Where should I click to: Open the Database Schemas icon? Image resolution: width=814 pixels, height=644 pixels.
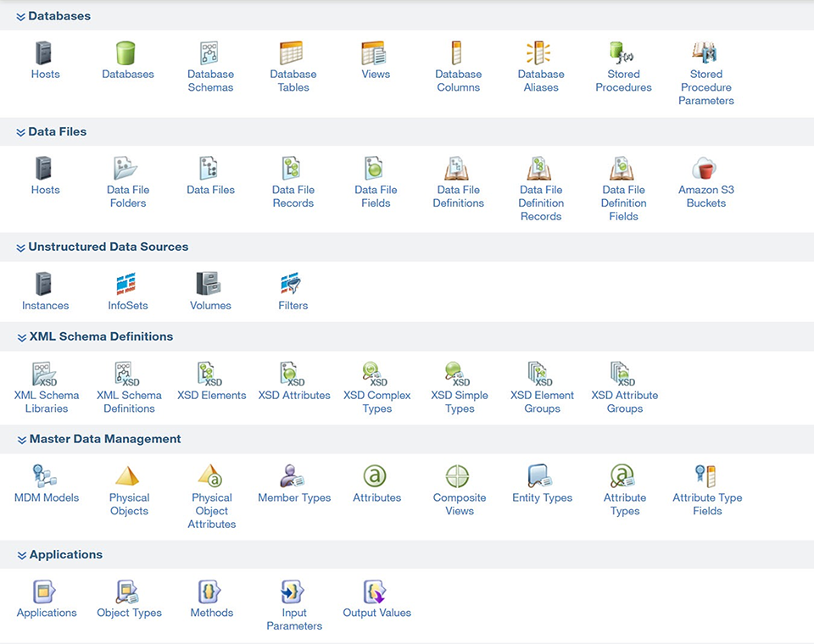click(209, 53)
